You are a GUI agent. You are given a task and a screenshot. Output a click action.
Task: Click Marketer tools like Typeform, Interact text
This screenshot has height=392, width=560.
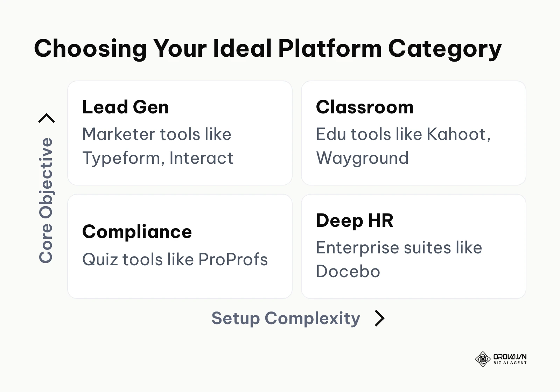pos(158,146)
